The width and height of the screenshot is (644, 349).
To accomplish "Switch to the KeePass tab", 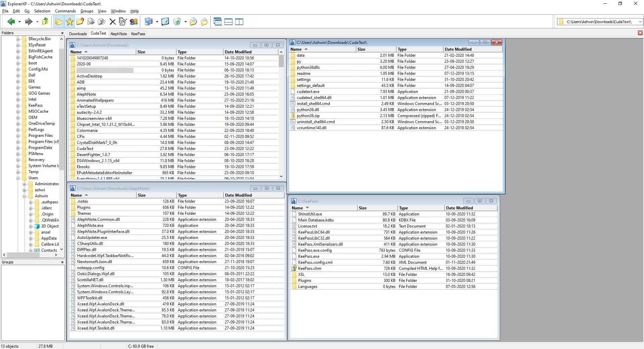I will pos(138,34).
